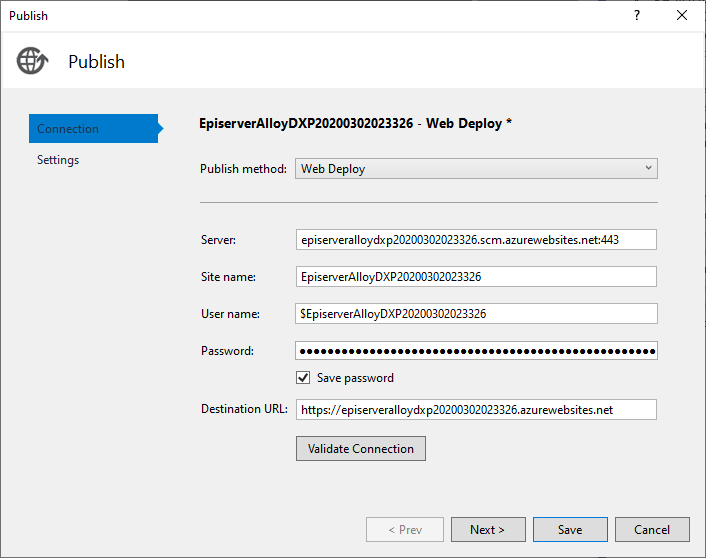Click the Password field
The height and width of the screenshot is (558, 706).
click(x=476, y=351)
